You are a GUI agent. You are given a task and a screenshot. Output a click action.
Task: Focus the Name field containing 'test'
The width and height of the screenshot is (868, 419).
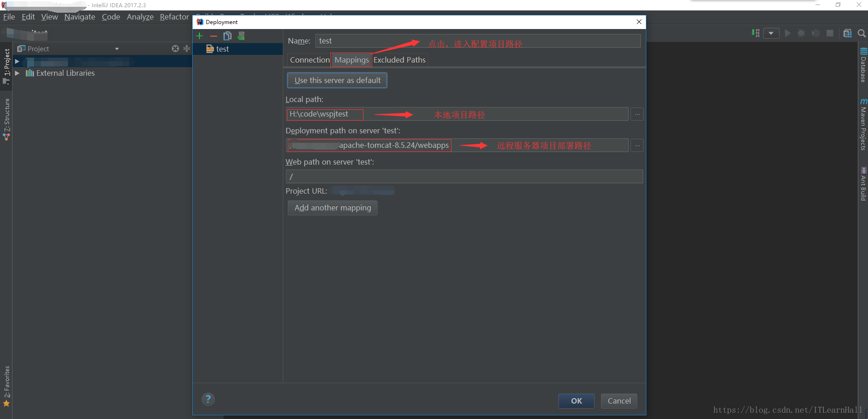point(478,41)
